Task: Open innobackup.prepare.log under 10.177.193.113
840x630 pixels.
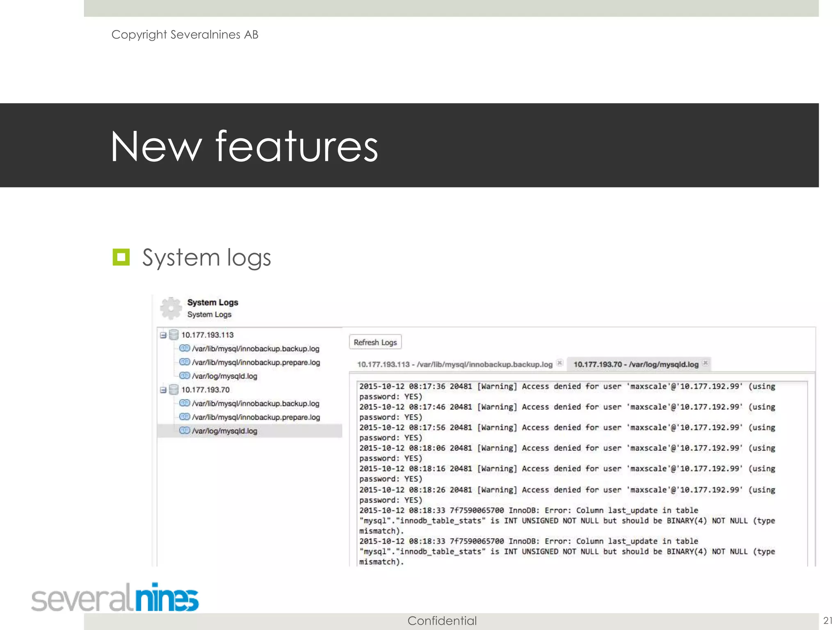Action: point(256,363)
